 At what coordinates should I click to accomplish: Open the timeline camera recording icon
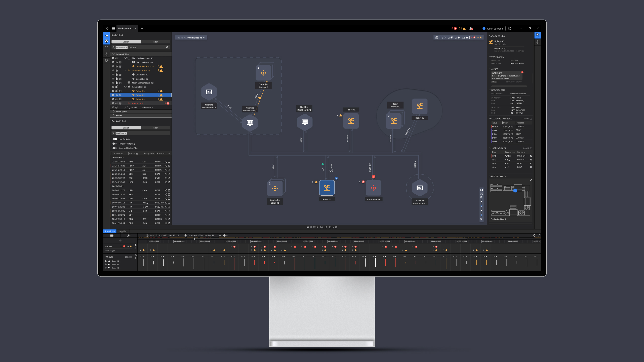click(112, 236)
